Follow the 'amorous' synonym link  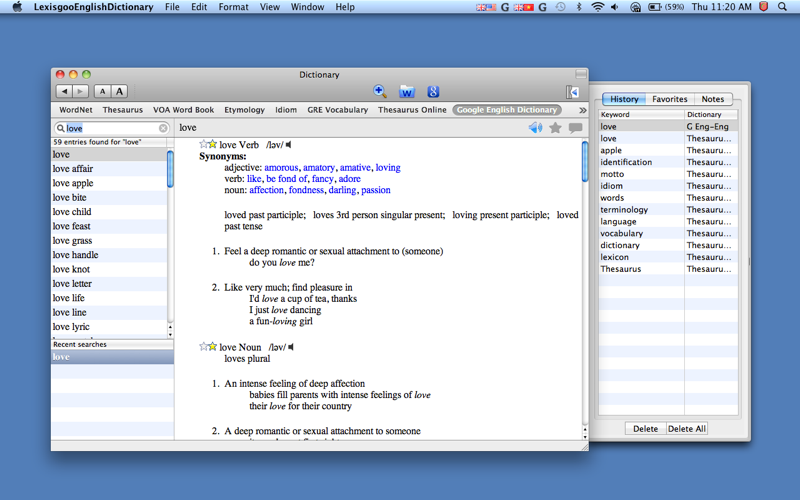pos(281,168)
